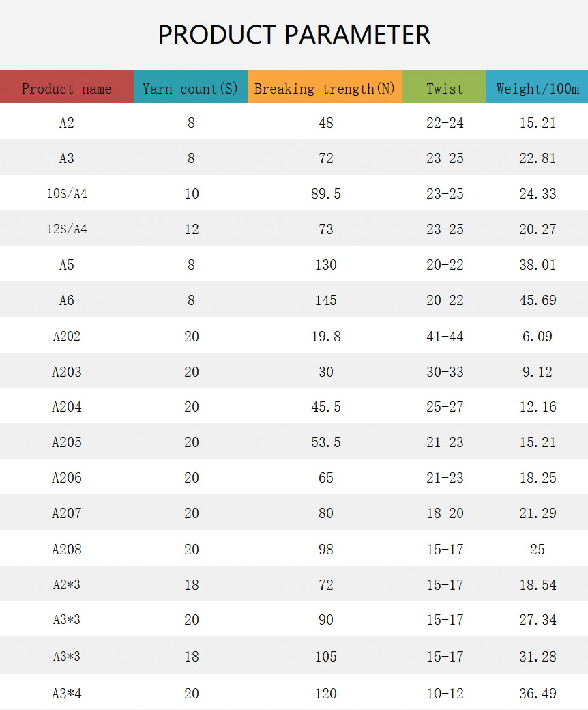Select the A202 product name cell

(66, 337)
